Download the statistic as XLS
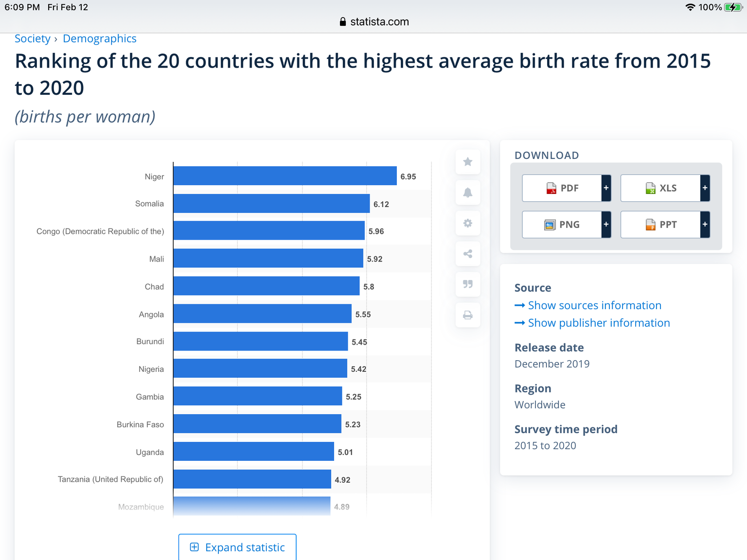The image size is (747, 560). 660,188
